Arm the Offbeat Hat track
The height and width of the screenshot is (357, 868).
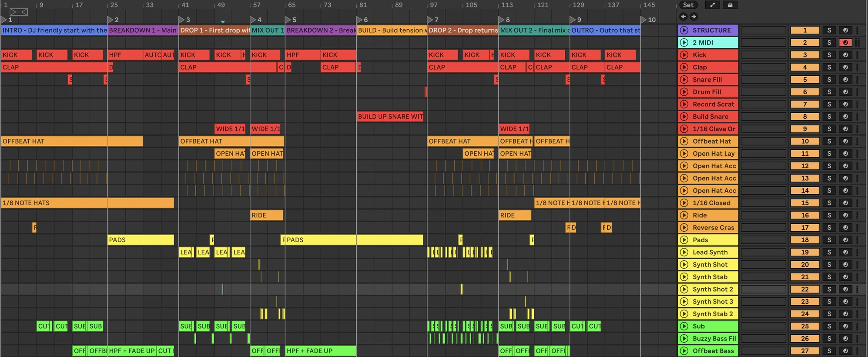pyautogui.click(x=845, y=141)
